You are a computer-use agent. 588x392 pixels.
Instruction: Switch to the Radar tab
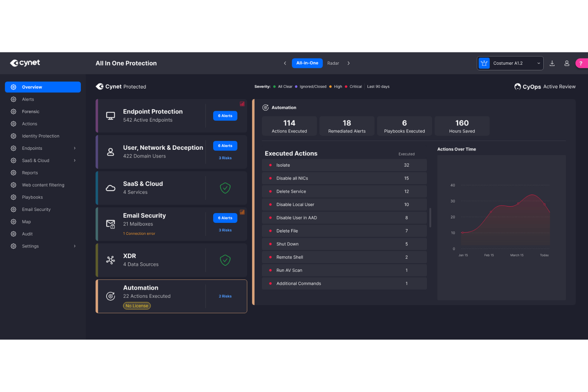click(333, 63)
